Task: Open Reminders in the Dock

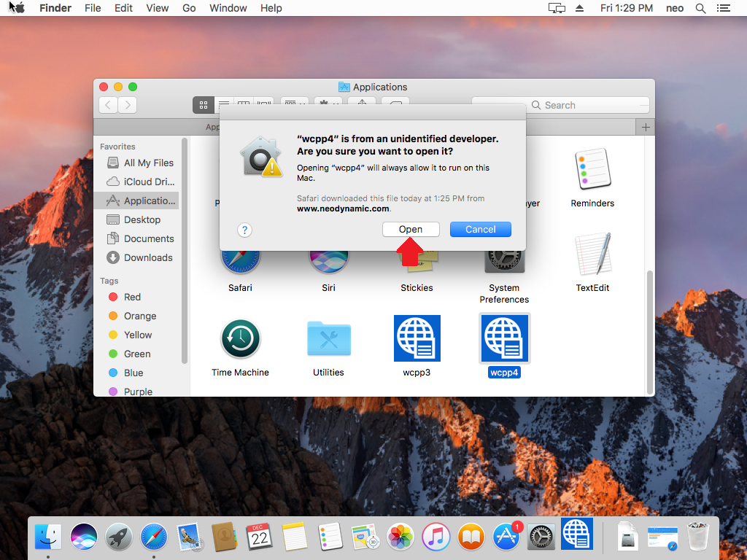Action: [x=330, y=537]
